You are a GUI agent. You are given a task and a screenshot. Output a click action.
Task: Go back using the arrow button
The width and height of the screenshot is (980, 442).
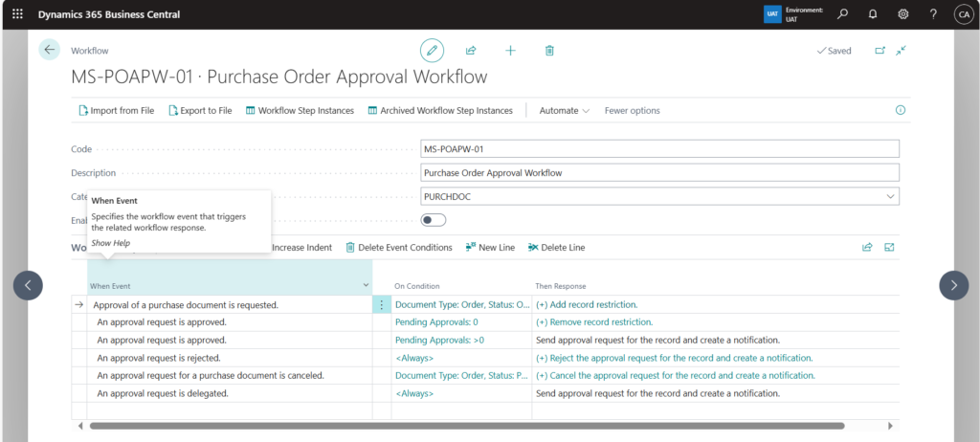coord(50,50)
